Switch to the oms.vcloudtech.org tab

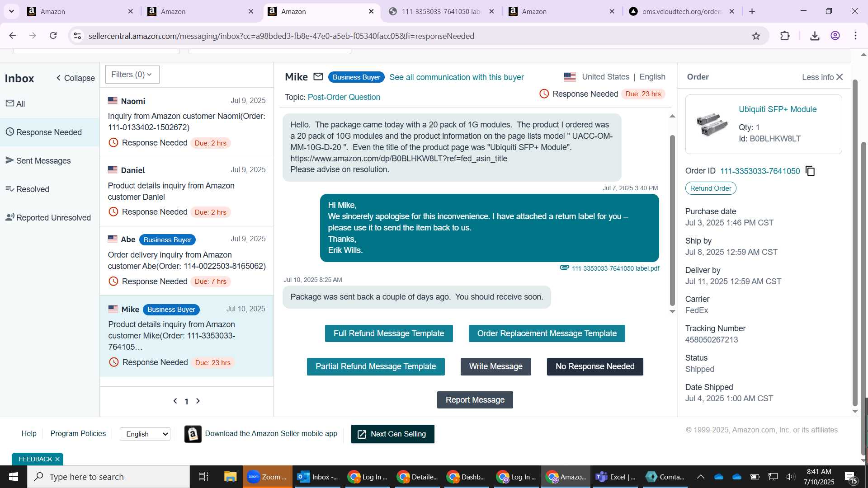682,12
